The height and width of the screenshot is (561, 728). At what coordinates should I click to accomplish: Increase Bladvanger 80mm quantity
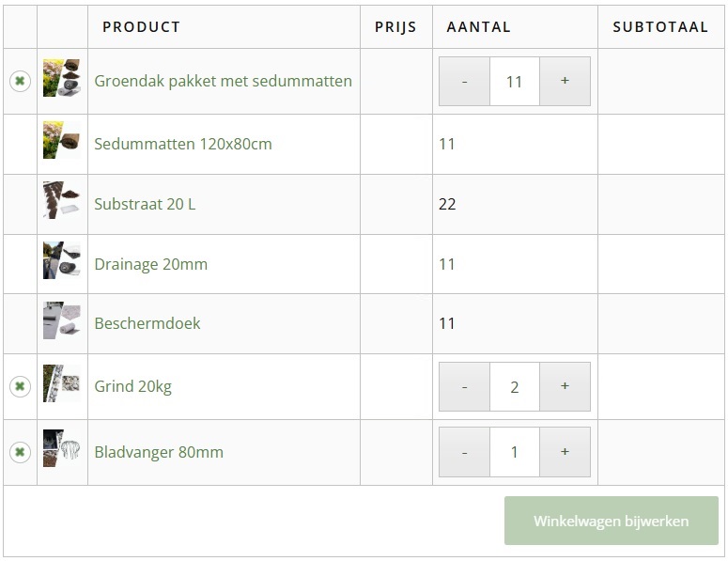point(565,452)
